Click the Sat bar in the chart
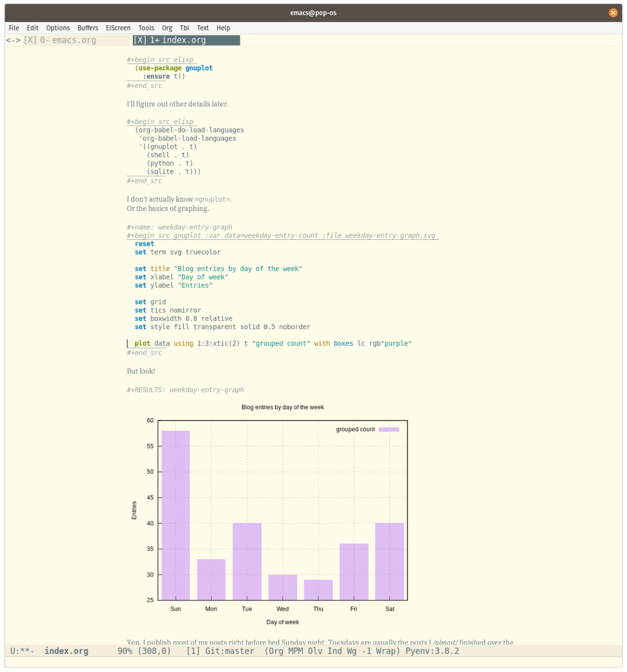Image resolution: width=627 pixels, height=672 pixels. pos(390,561)
